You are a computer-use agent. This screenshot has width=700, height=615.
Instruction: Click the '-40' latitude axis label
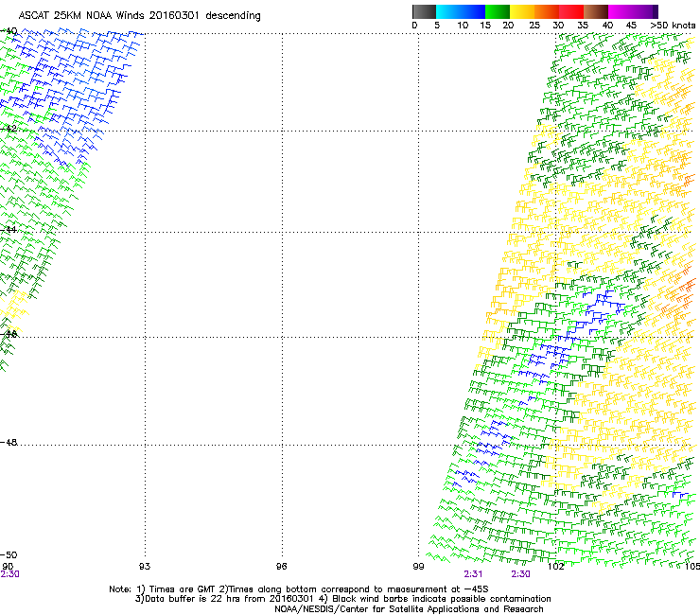tap(9, 31)
